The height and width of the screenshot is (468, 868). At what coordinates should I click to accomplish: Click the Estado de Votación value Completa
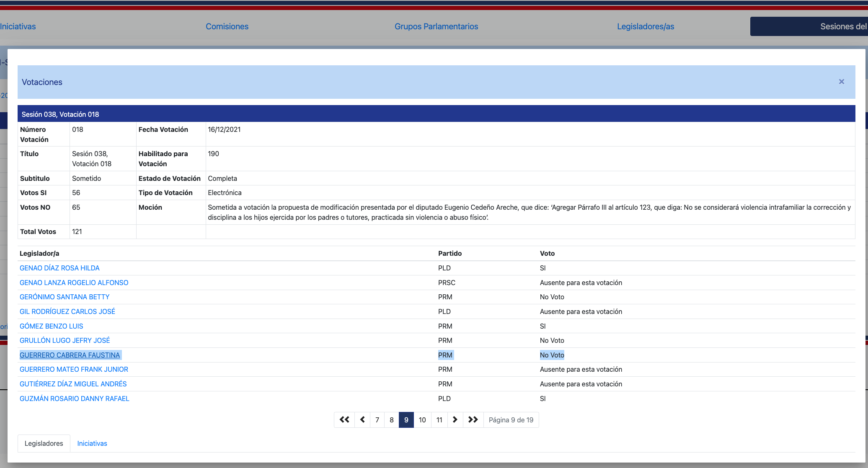222,178
